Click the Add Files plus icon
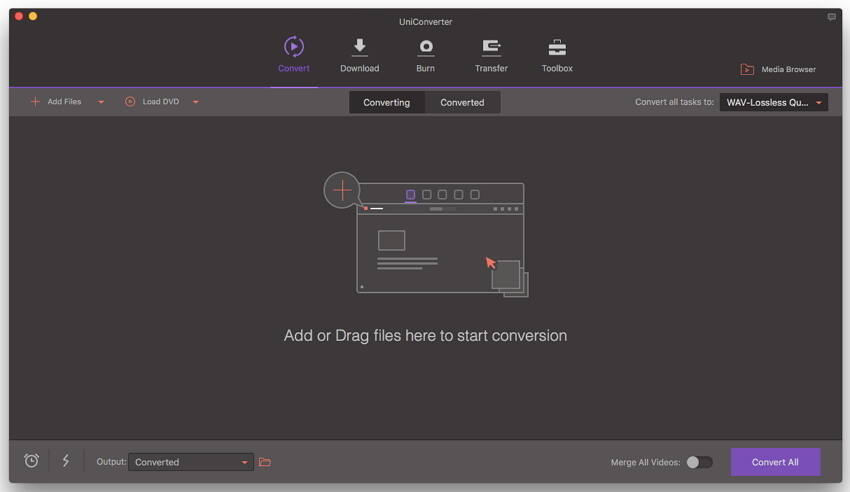 pyautogui.click(x=35, y=101)
